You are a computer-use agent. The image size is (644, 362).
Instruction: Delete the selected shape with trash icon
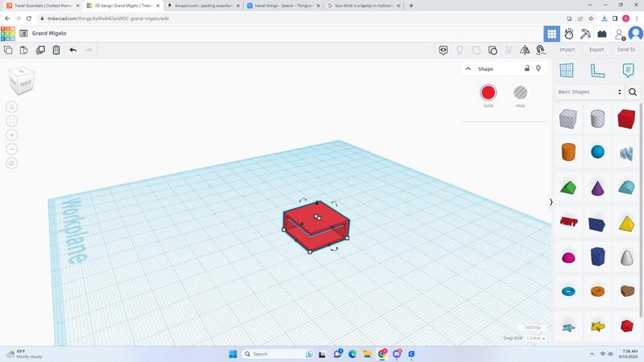(56, 50)
